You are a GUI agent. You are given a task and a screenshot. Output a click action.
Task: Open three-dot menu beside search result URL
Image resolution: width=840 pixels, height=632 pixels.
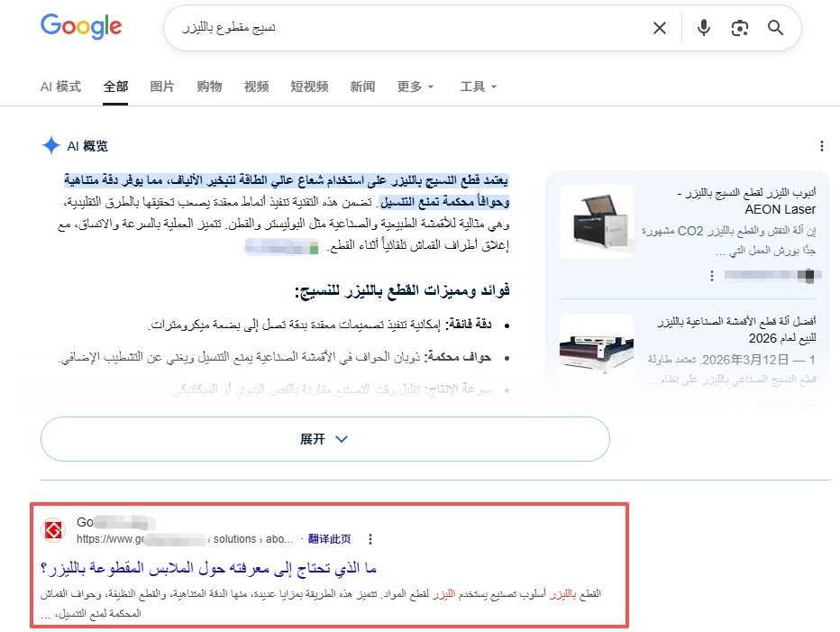pyautogui.click(x=370, y=539)
